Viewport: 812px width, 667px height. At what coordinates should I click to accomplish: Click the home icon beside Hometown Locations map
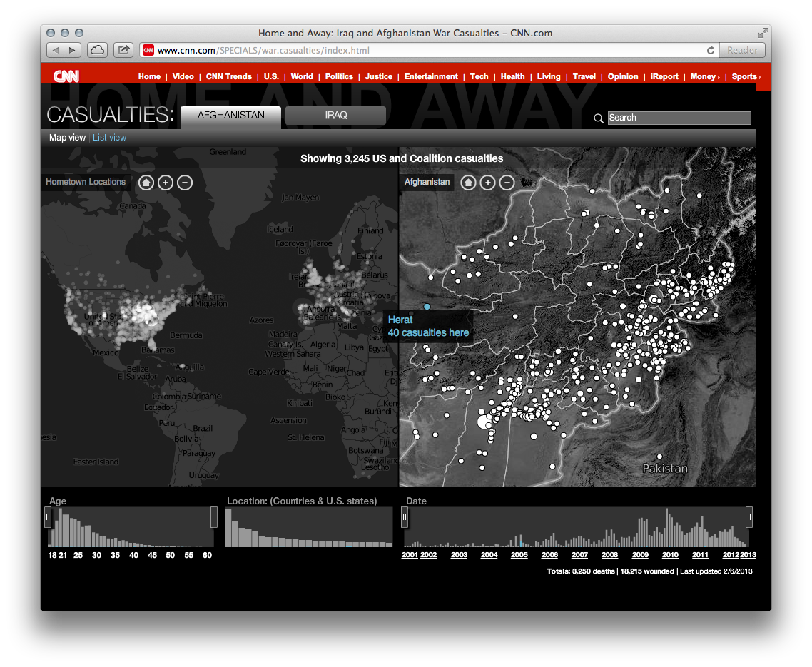146,182
